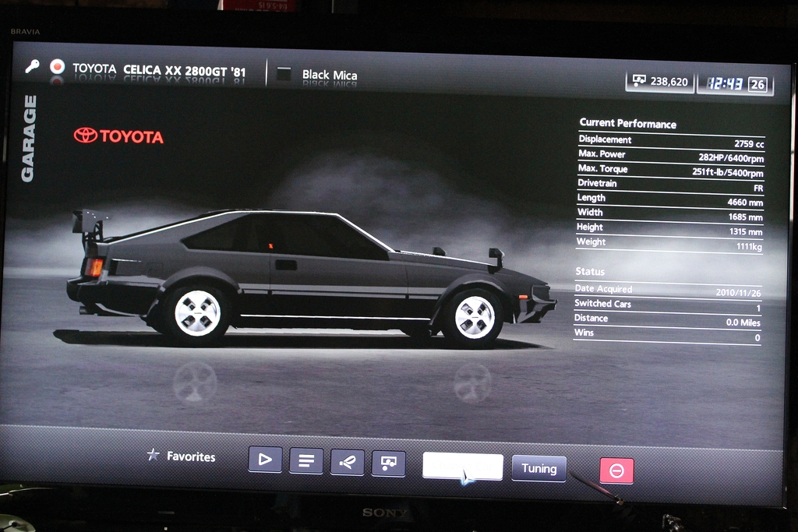This screenshot has height=532, width=798.
Task: Select the highlighted white button
Action: pos(463,467)
